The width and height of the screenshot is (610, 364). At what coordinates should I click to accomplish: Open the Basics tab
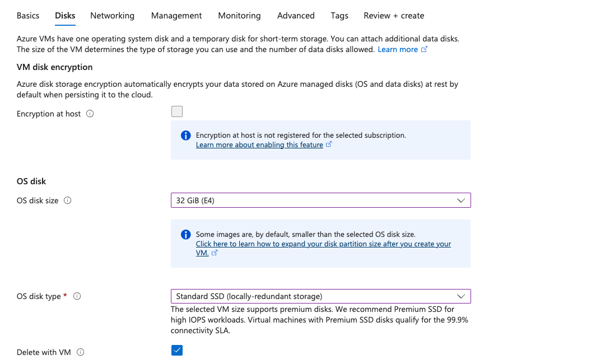coord(28,16)
